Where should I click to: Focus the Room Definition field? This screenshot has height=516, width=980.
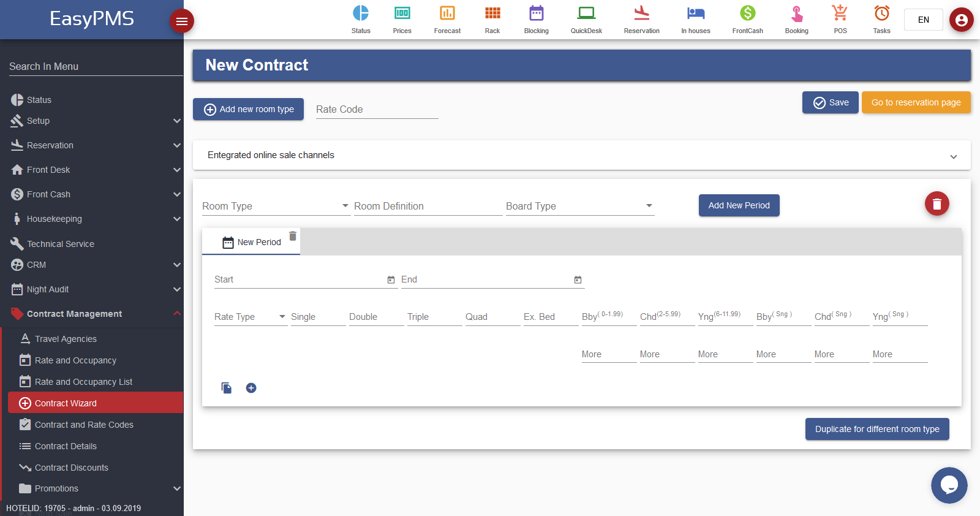point(428,206)
